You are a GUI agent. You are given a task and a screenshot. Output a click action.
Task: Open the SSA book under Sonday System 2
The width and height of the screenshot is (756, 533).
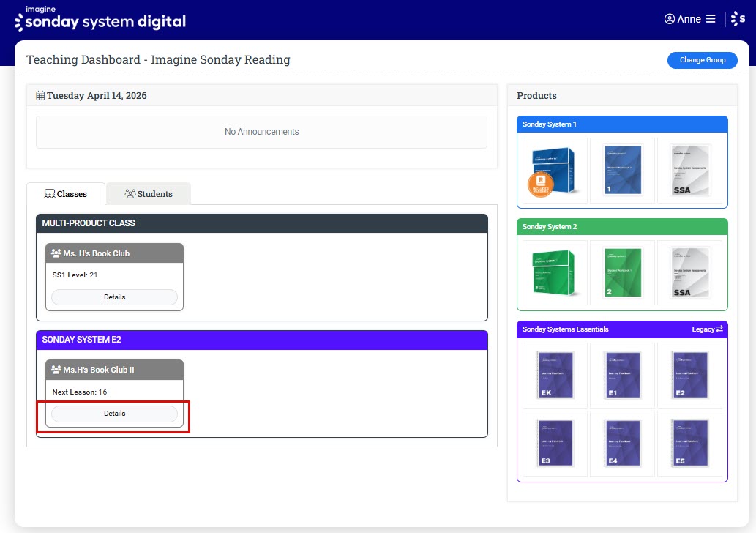click(690, 272)
